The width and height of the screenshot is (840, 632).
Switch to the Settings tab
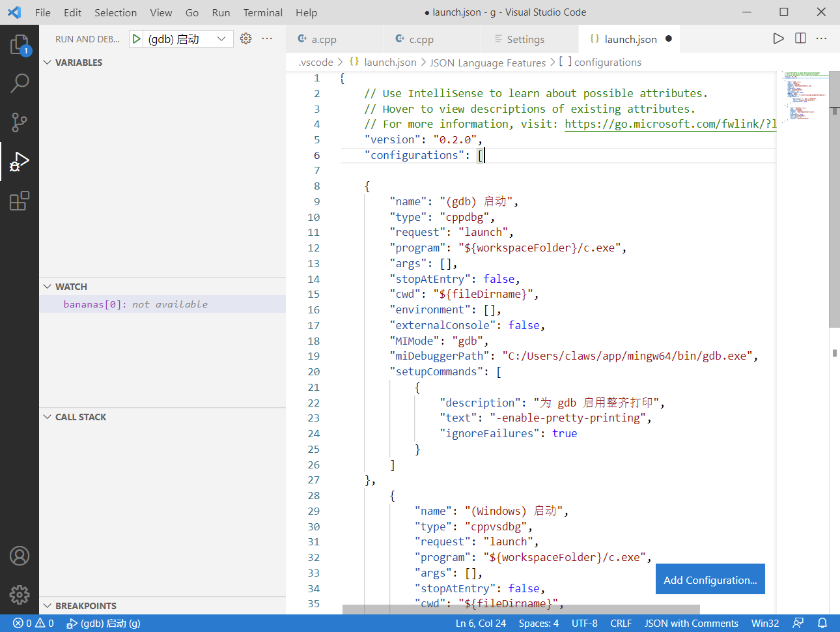(x=530, y=39)
